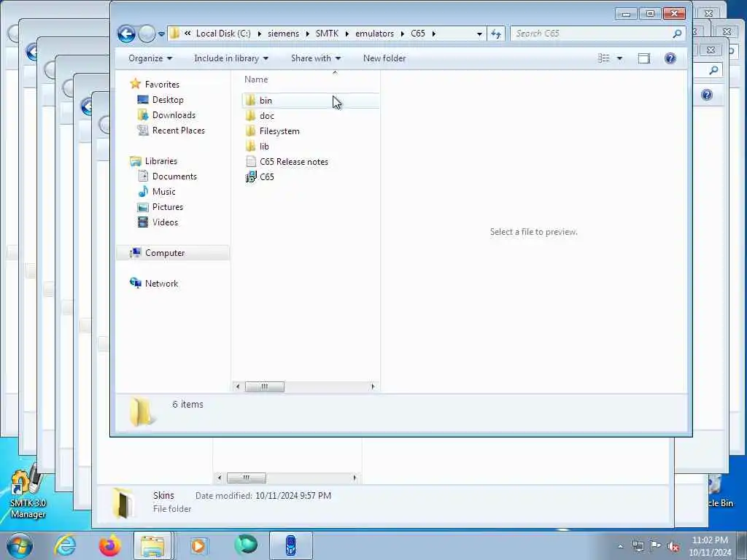Click the Help question mark icon

pos(670,58)
